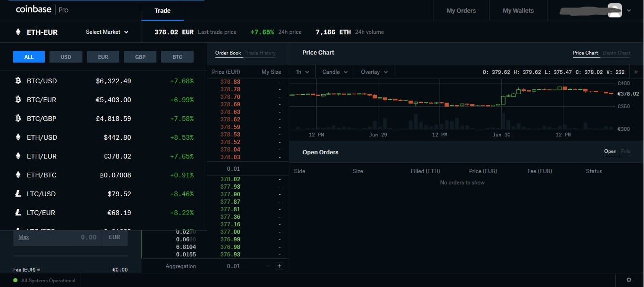Click the Litecoin icon beside LTC/USD
The width and height of the screenshot is (644, 287).
pos(18,194)
